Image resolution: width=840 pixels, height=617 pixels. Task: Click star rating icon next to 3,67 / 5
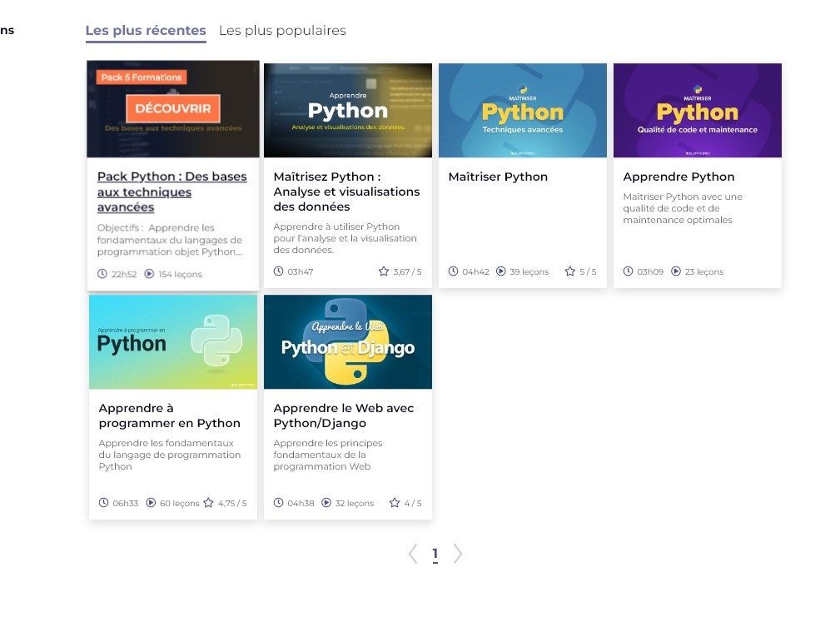point(384,271)
